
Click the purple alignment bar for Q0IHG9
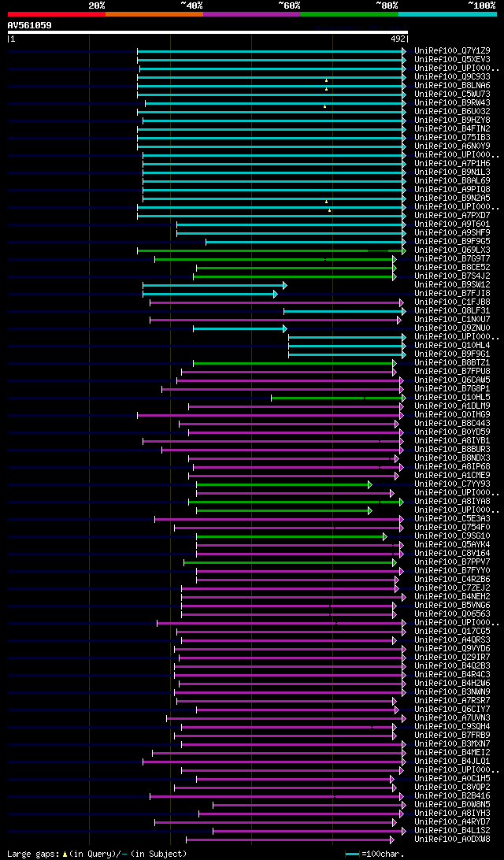(270, 415)
